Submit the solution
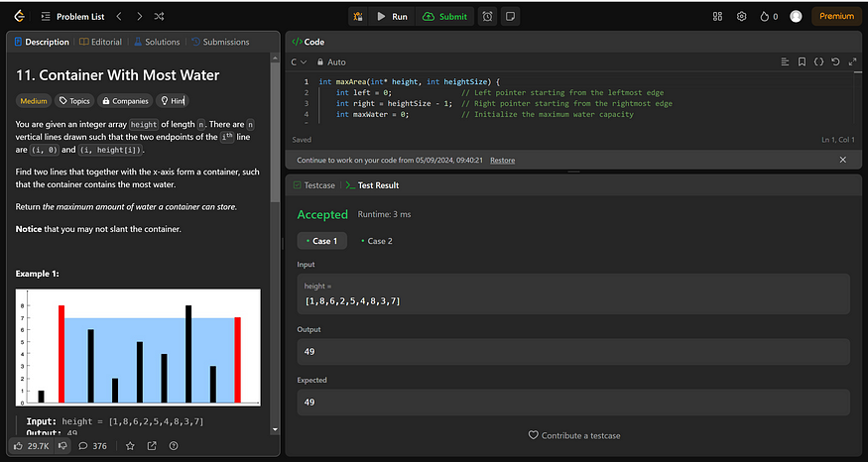The image size is (868, 462). (x=444, y=17)
